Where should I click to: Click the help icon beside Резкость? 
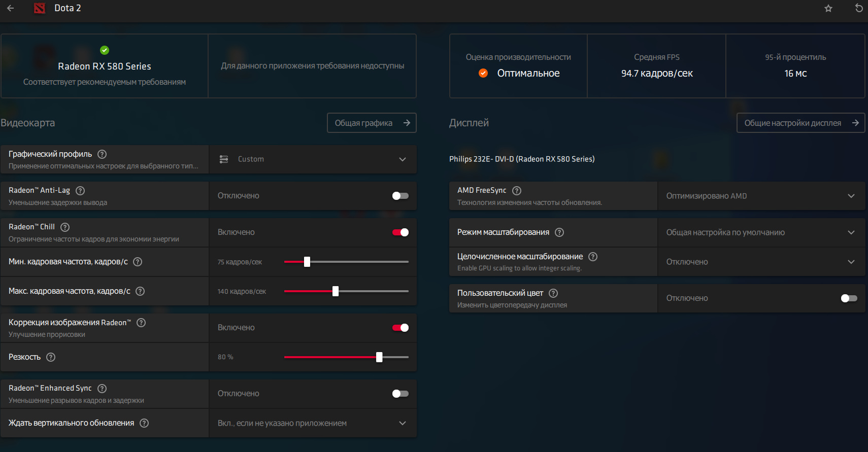(x=51, y=357)
